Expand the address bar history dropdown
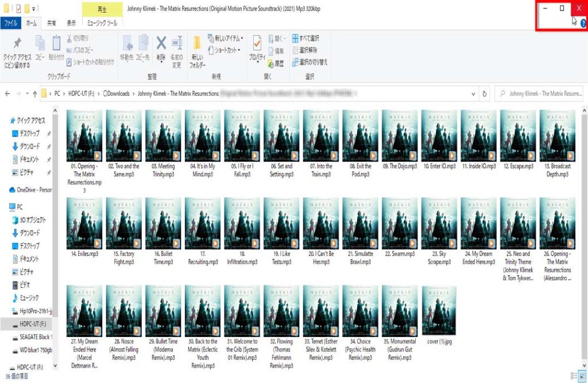Screen dimensions: 588x383 click(x=473, y=94)
